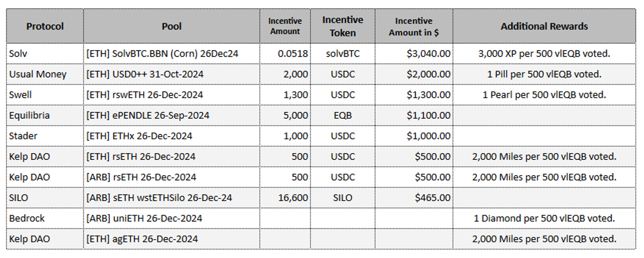Select the 5,000 incentive amount cell

[x=285, y=116]
